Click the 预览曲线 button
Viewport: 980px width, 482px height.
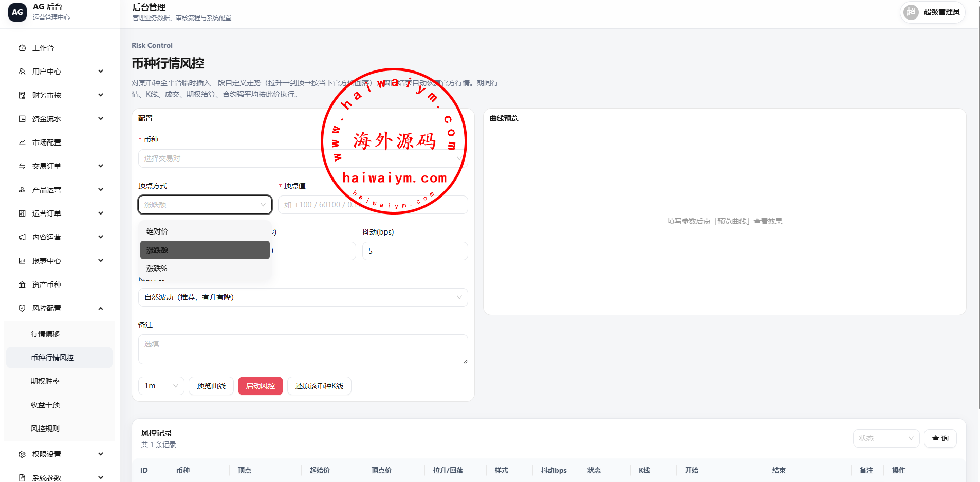(211, 386)
